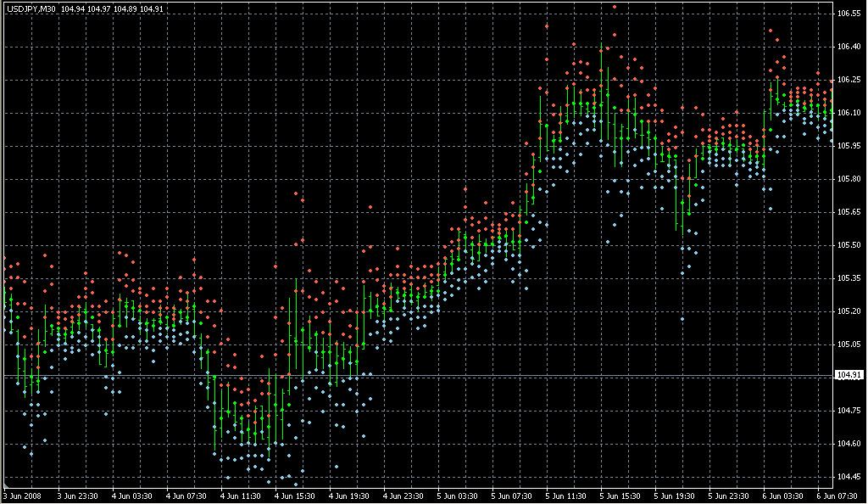
Task: Click the 4 Jun 03:30 time label
Action: point(131,496)
